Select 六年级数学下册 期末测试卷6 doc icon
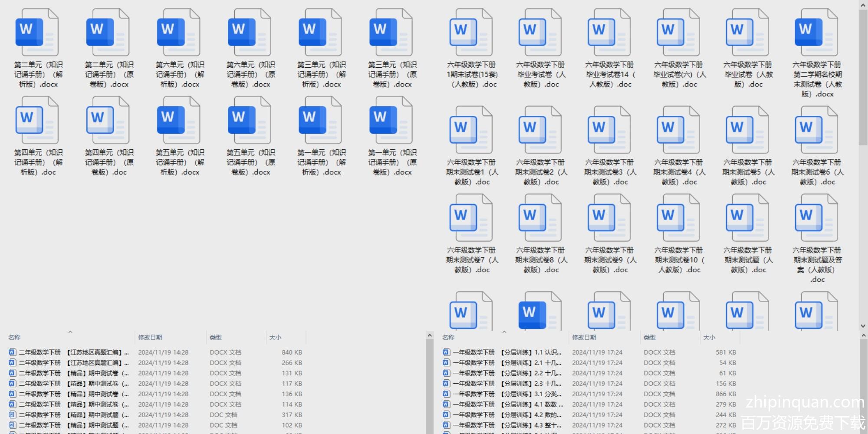868x434 pixels. 816,130
